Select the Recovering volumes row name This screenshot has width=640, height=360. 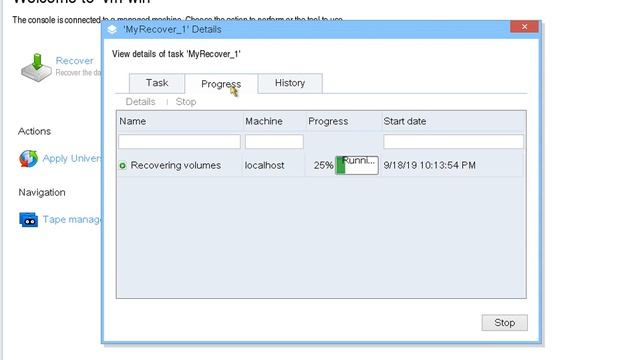176,165
